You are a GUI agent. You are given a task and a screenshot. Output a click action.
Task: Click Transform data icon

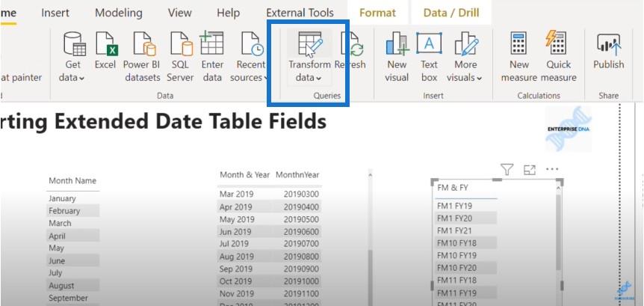311,44
